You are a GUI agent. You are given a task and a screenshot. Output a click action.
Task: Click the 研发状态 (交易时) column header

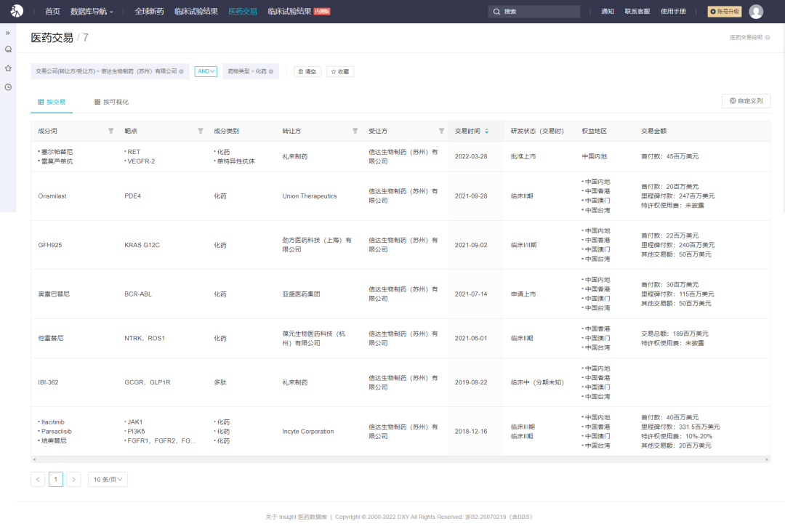pos(537,131)
